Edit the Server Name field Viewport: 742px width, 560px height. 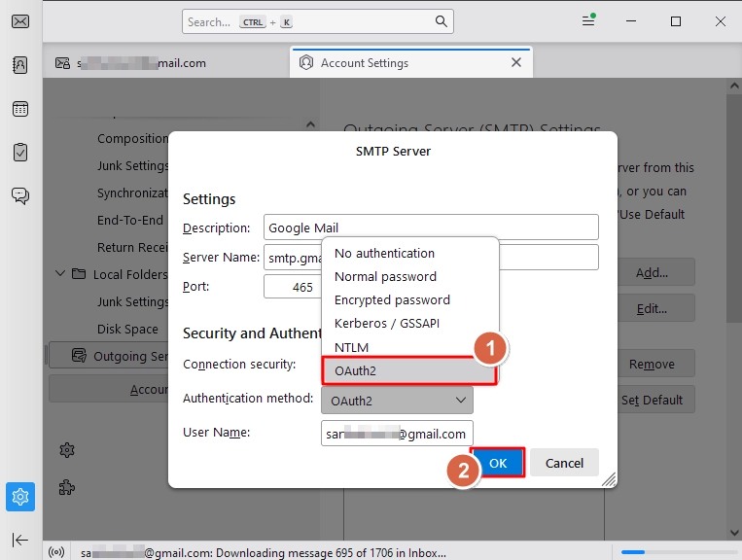(431, 258)
